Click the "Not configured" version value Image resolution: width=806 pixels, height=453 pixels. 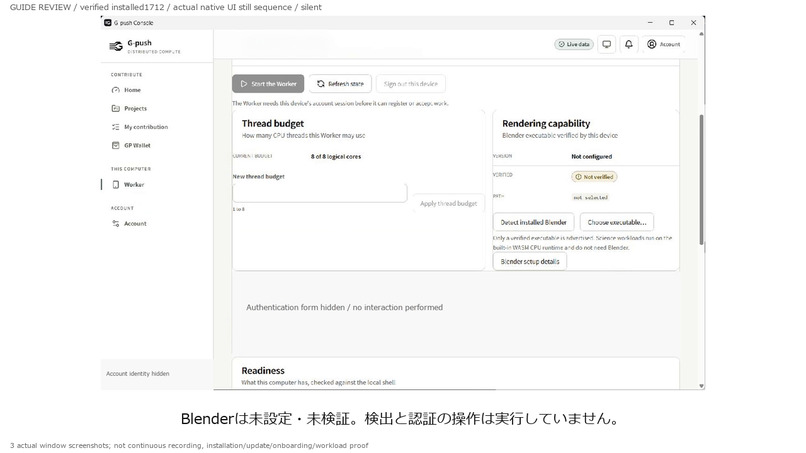[592, 157]
